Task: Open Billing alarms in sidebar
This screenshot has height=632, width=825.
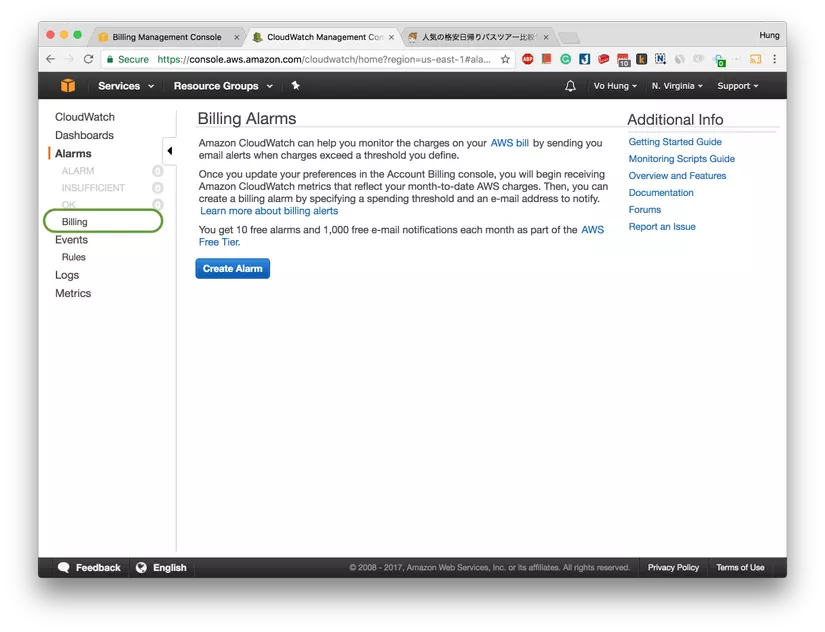Action: [x=75, y=222]
